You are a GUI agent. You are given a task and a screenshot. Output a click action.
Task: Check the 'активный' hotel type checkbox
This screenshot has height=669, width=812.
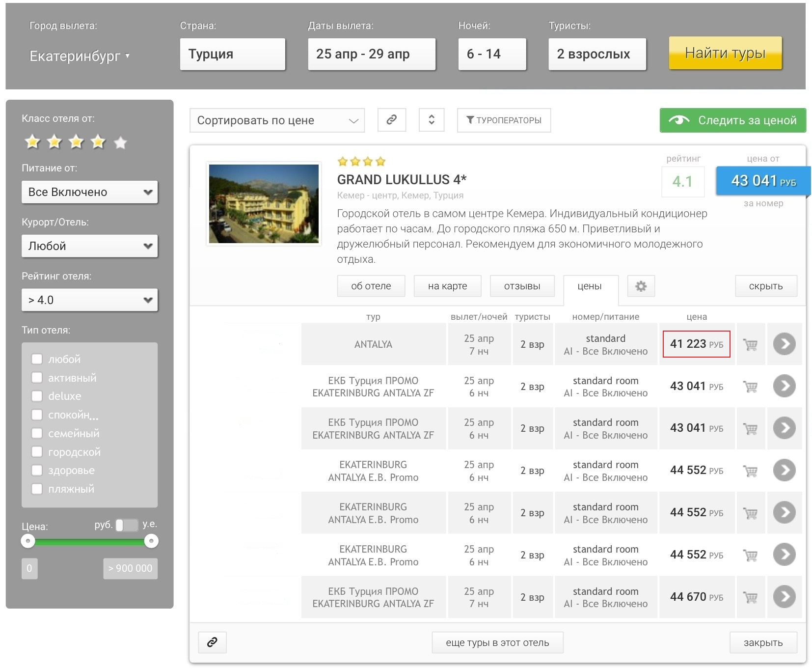coord(37,377)
